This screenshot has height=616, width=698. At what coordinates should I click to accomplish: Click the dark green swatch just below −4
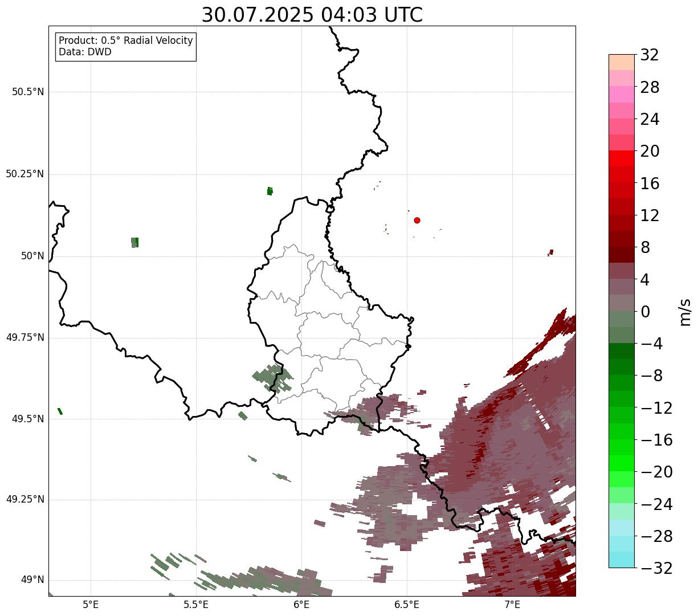[x=622, y=351]
